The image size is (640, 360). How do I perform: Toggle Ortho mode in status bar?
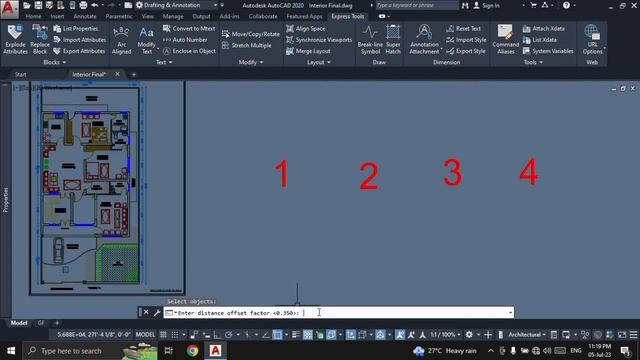(x=217, y=335)
